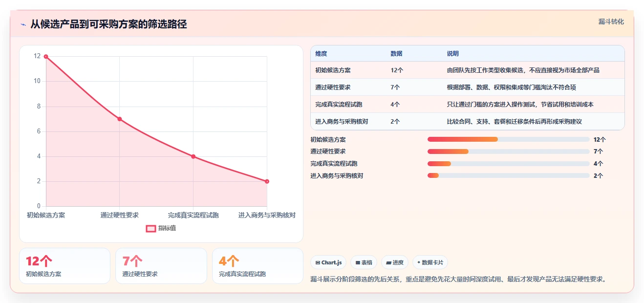Click description starting 比较合同、支持
The width and height of the screenshot is (644, 303).
pos(514,122)
